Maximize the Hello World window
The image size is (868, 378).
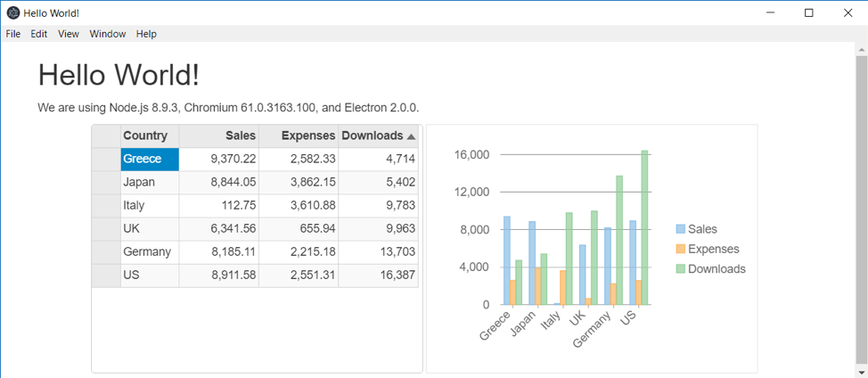[809, 12]
